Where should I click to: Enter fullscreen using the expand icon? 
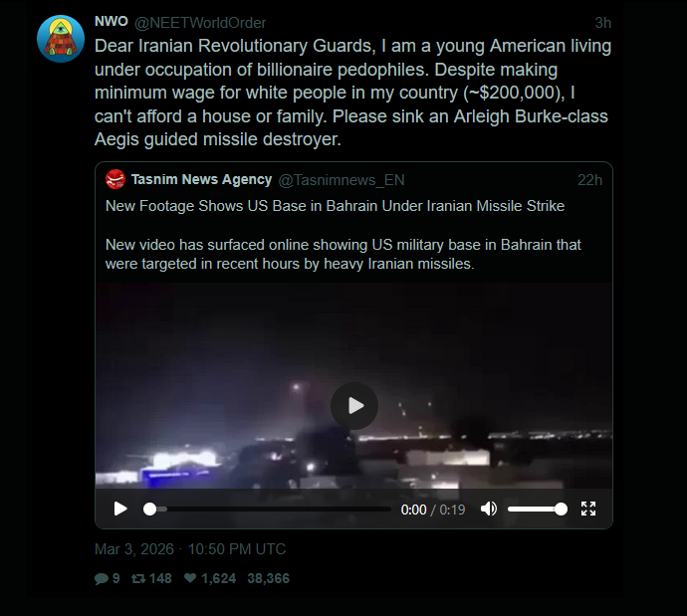[588, 509]
